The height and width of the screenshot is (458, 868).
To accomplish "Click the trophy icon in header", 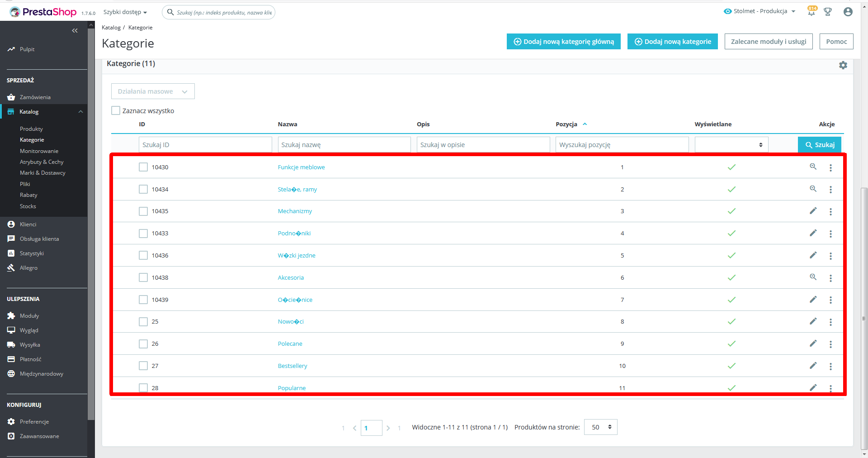I will point(828,12).
